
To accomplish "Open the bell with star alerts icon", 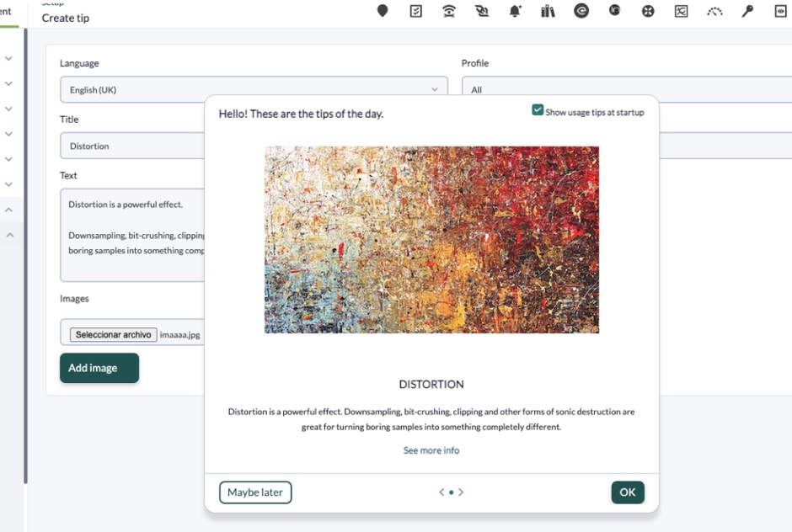I will point(515,11).
